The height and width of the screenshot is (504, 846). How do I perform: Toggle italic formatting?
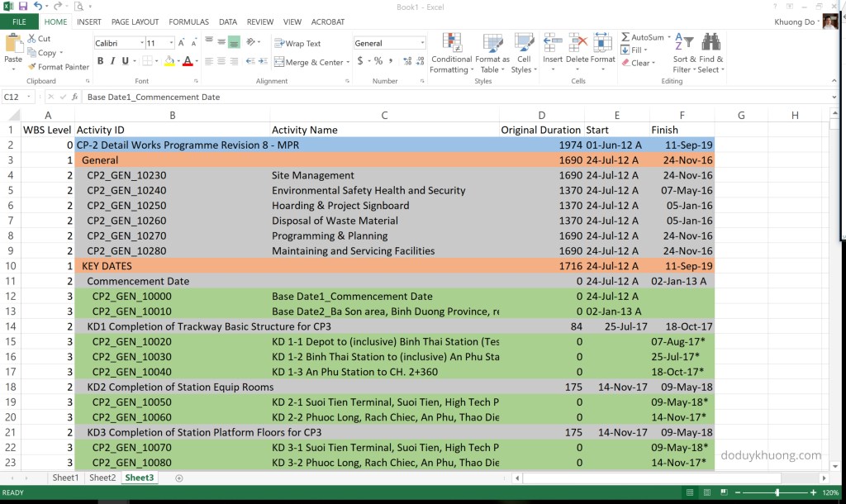tap(112, 61)
